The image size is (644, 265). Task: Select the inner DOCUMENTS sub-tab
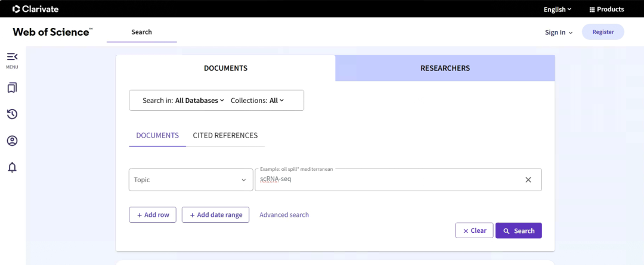157,135
